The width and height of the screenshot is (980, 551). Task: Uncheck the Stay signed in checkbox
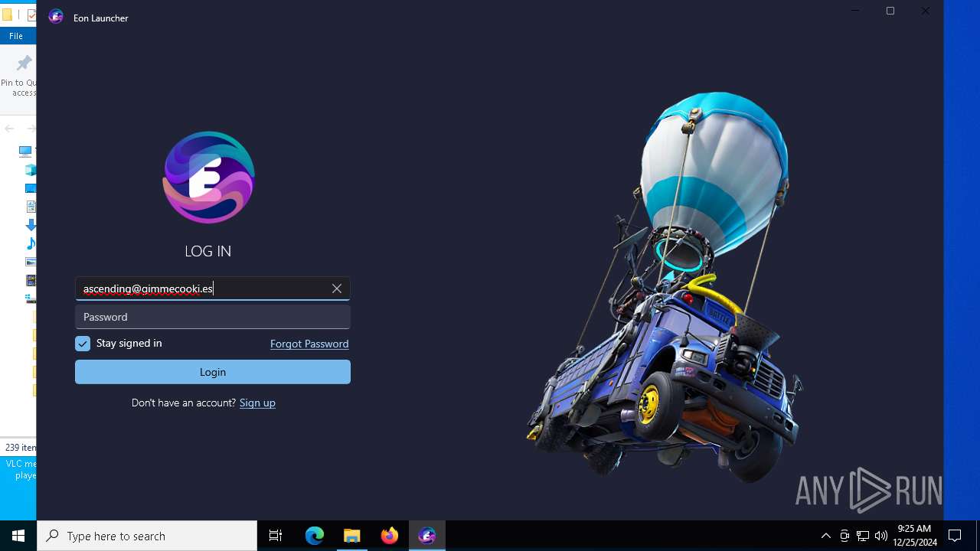[83, 344]
